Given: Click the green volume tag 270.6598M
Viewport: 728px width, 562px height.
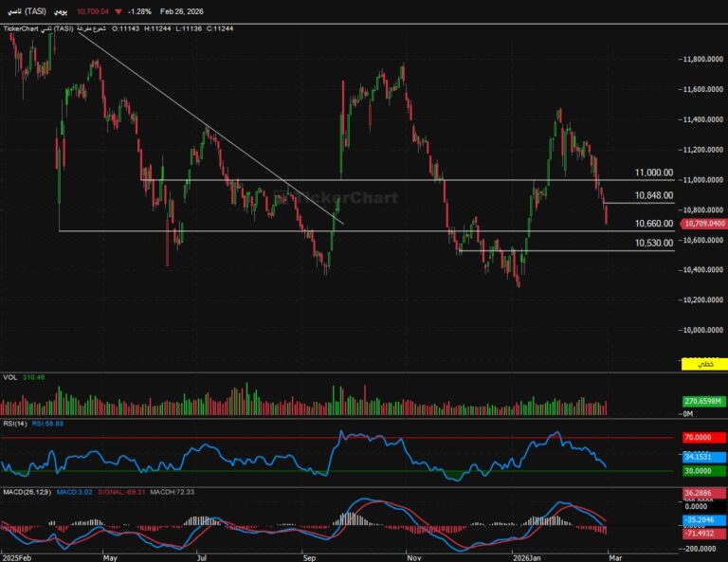Looking at the screenshot, I should 703,402.
